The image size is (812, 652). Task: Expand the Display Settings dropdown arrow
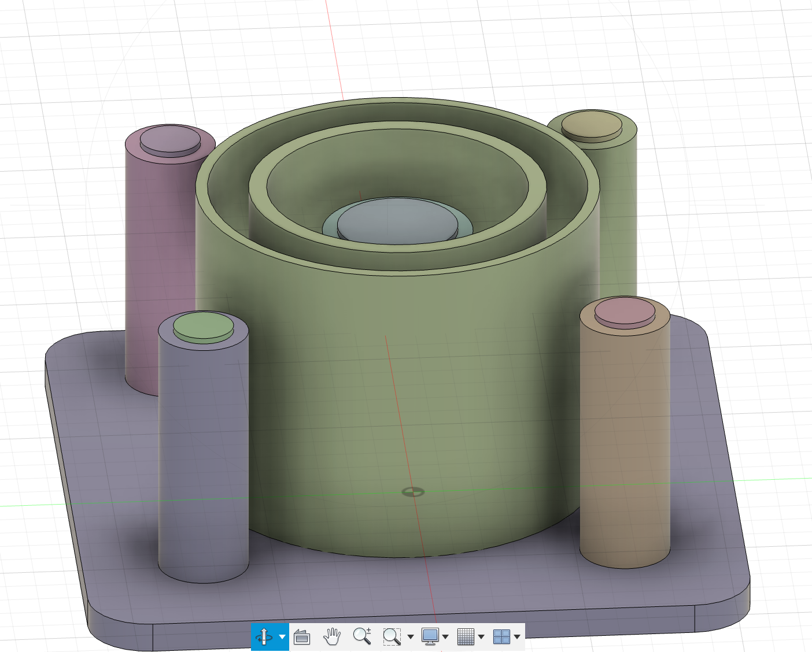pos(445,637)
